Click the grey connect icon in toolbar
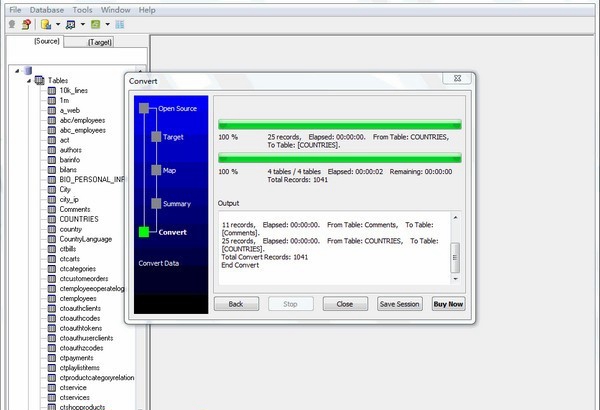This screenshot has height=410, width=600. tap(12, 25)
